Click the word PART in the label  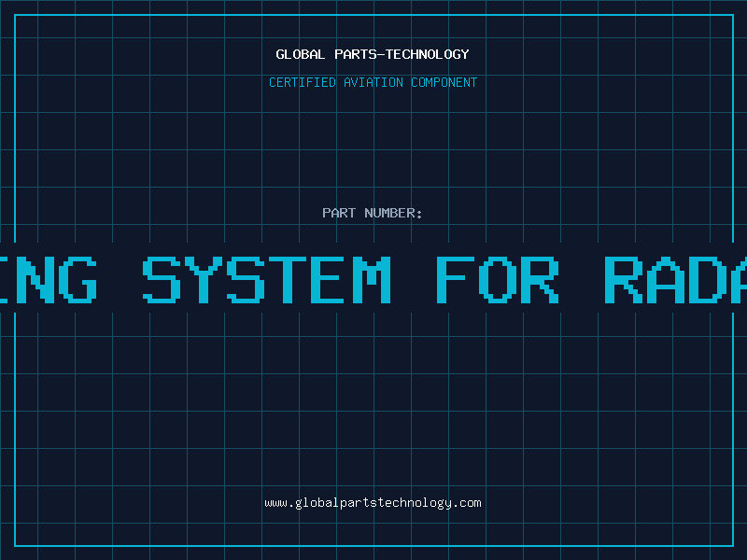[339, 213]
